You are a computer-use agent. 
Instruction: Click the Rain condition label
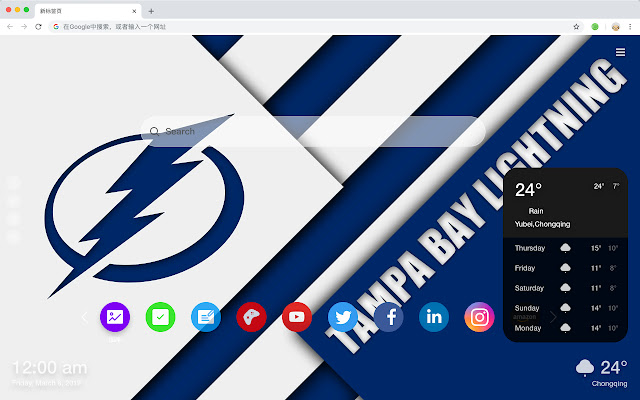pos(536,211)
